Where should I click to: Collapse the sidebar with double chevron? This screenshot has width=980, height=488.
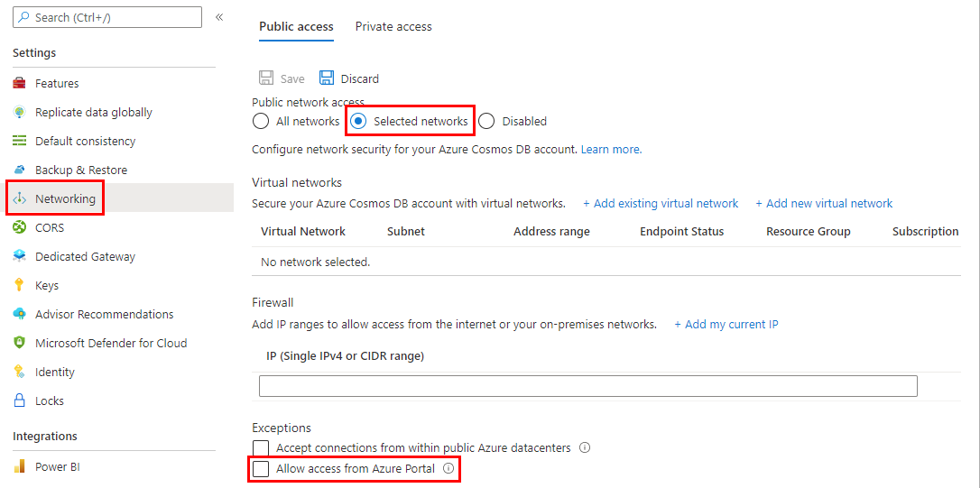(219, 17)
